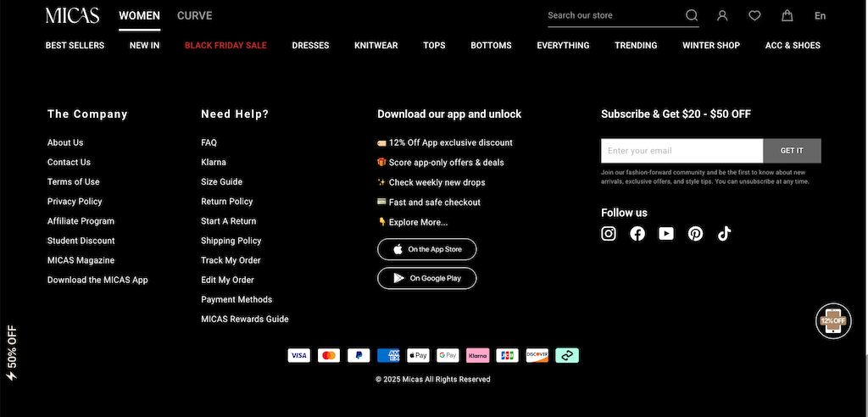The height and width of the screenshot is (417, 868).
Task: Click the MICAS logo
Action: pyautogui.click(x=73, y=15)
